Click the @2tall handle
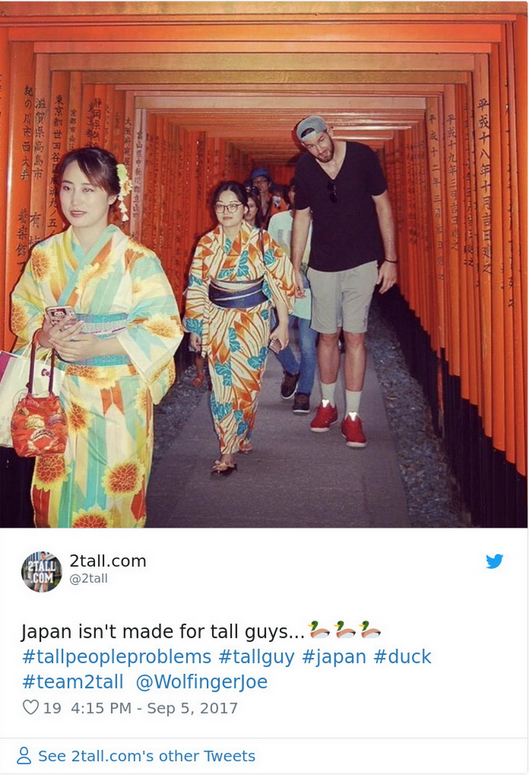The width and height of the screenshot is (531, 779). (88, 579)
